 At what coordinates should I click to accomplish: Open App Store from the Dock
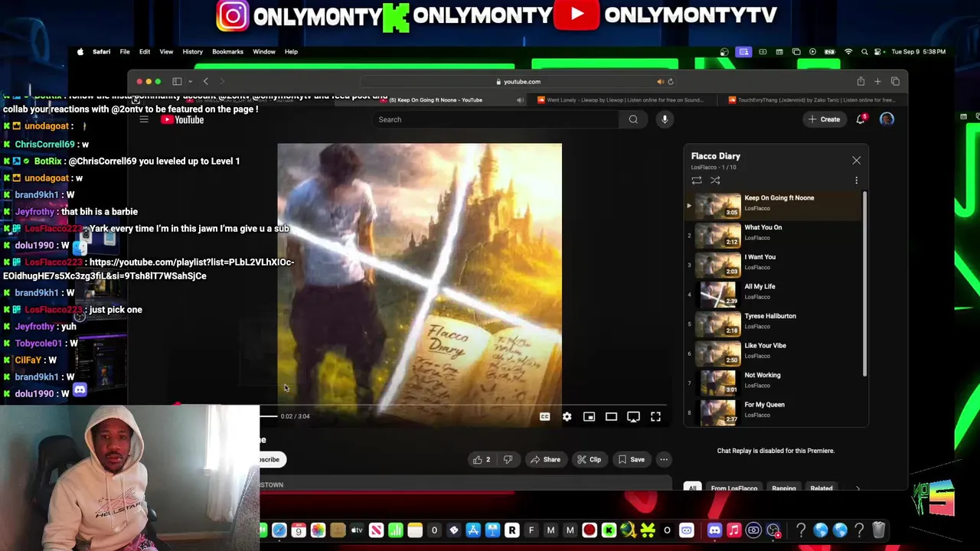click(473, 530)
